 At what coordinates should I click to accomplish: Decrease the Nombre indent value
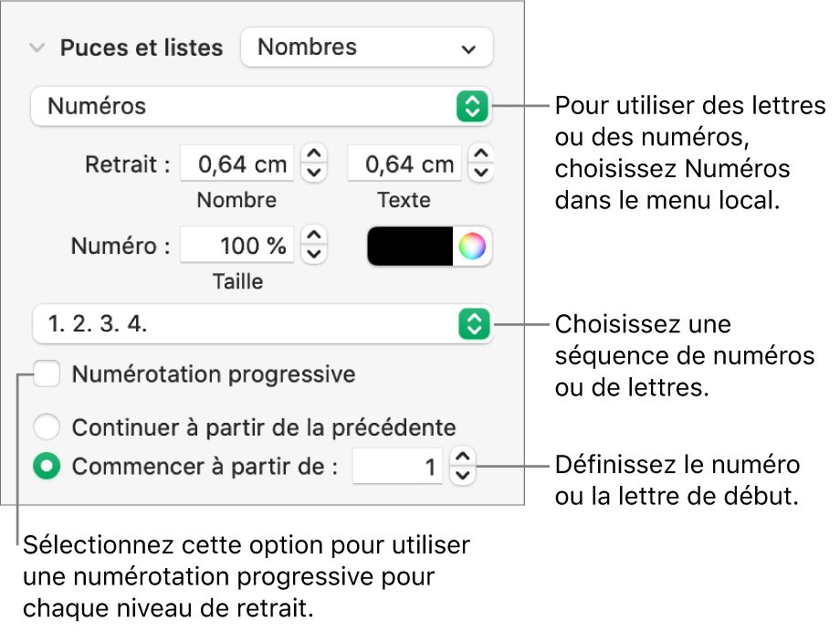(314, 172)
